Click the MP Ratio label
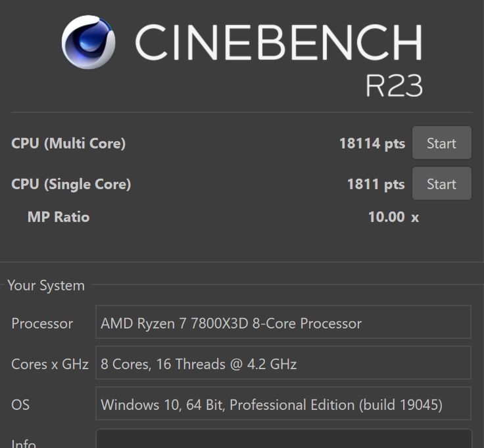Viewport: 484px width, 448px height. (59, 217)
